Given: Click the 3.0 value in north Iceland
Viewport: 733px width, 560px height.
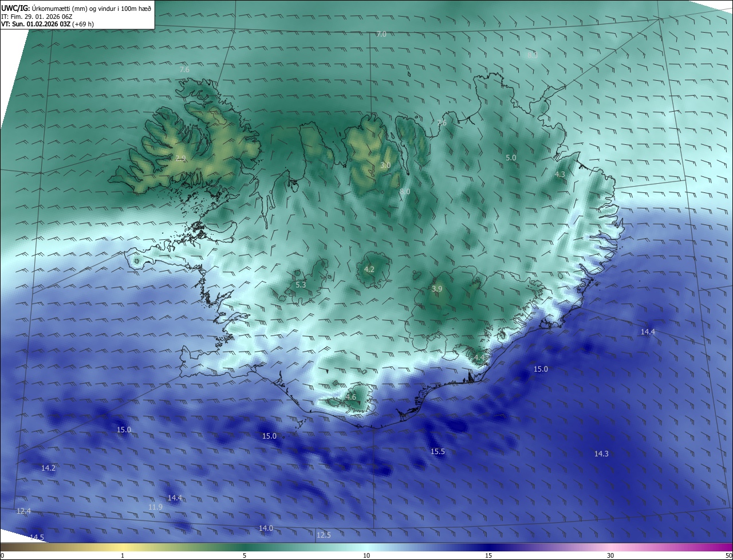Looking at the screenshot, I should [385, 165].
